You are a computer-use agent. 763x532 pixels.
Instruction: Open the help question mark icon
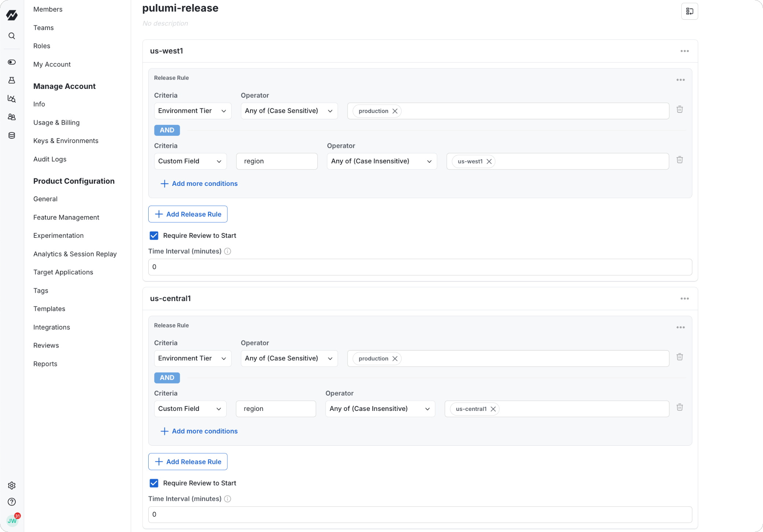(x=12, y=502)
